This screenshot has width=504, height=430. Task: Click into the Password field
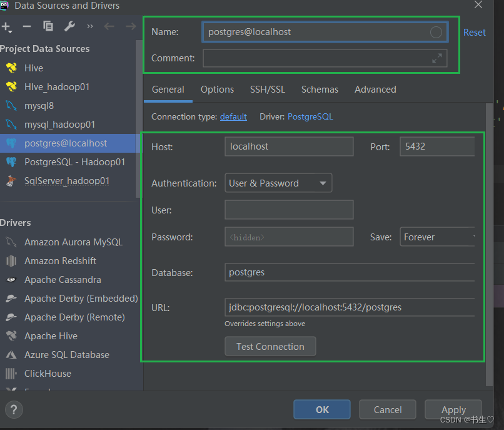[289, 237]
